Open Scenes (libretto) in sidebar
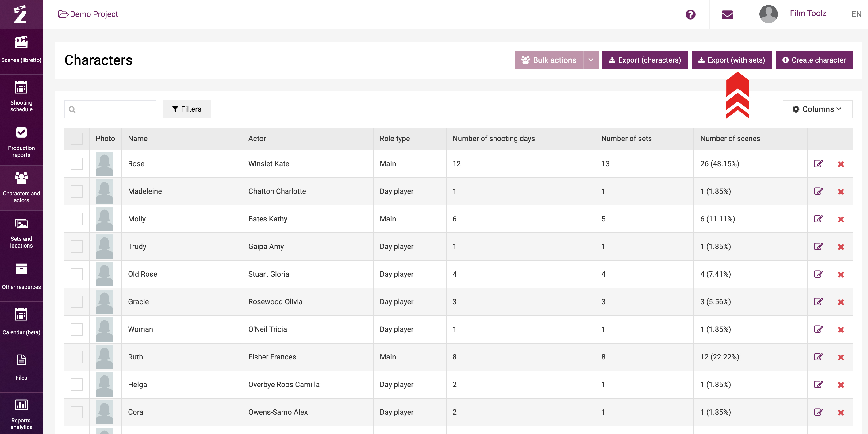The height and width of the screenshot is (434, 868). pyautogui.click(x=21, y=51)
